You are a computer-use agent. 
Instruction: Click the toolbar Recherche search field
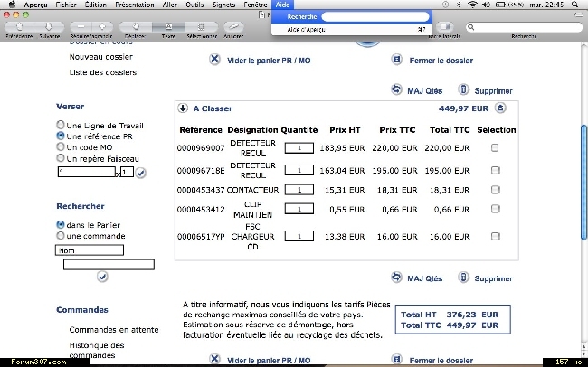click(524, 27)
